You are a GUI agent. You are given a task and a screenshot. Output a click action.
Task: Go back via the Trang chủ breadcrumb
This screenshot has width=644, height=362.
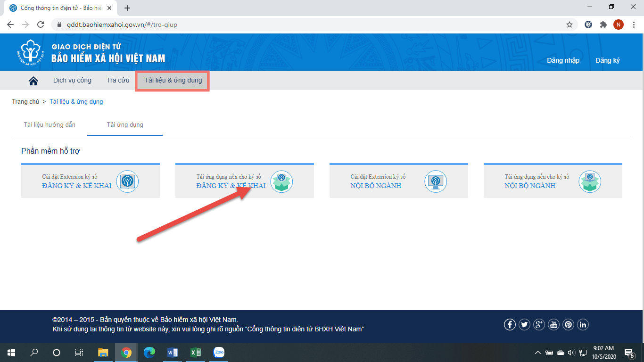25,101
